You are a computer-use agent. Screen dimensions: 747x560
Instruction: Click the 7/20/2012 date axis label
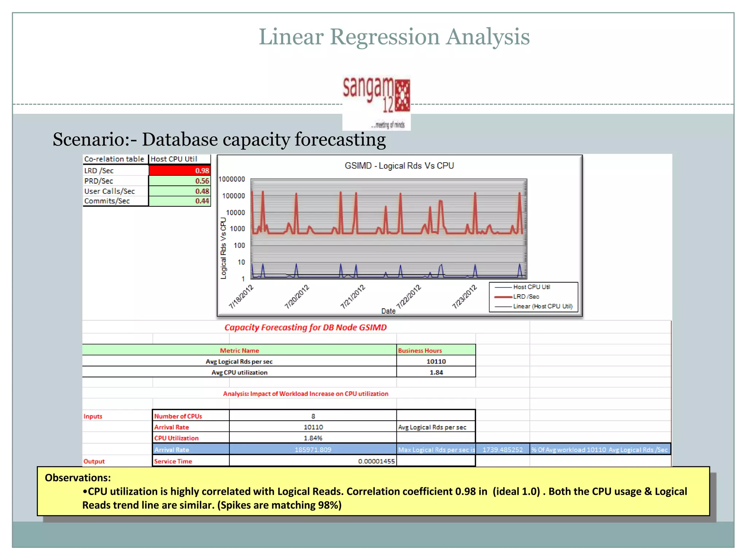tap(297, 296)
